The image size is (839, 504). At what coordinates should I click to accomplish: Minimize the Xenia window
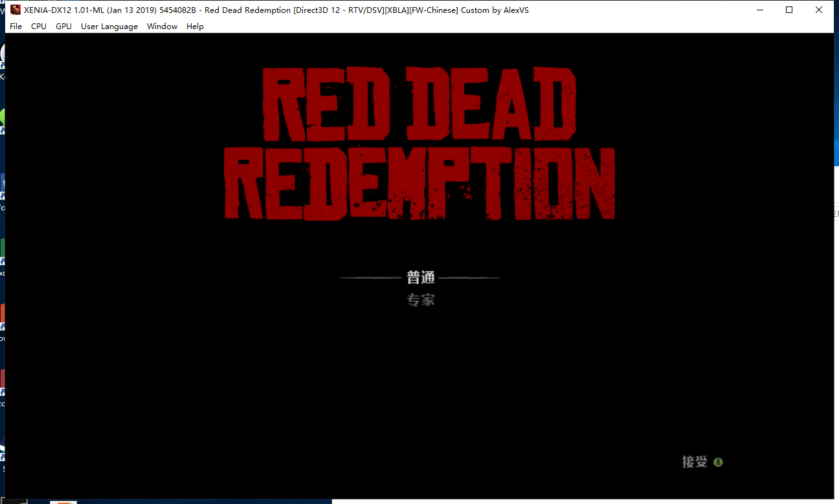(759, 10)
